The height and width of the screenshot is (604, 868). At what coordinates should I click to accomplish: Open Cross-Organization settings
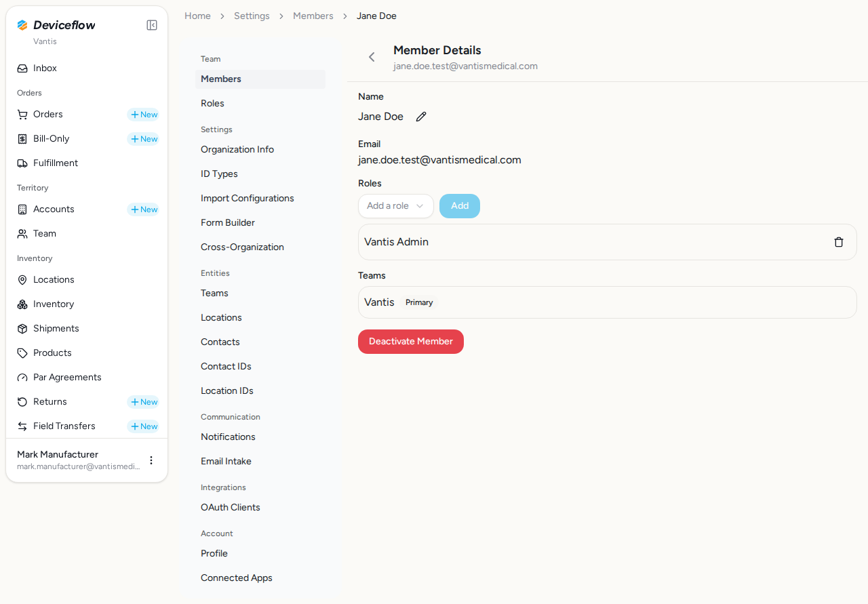point(260,247)
